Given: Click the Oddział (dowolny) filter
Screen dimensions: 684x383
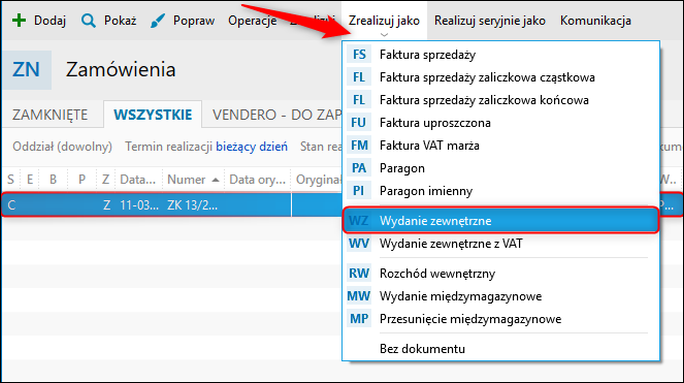Looking at the screenshot, I should [x=62, y=147].
